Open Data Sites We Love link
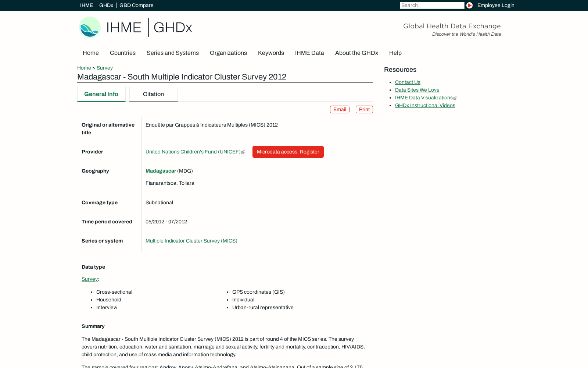The width and height of the screenshot is (588, 368). click(417, 90)
